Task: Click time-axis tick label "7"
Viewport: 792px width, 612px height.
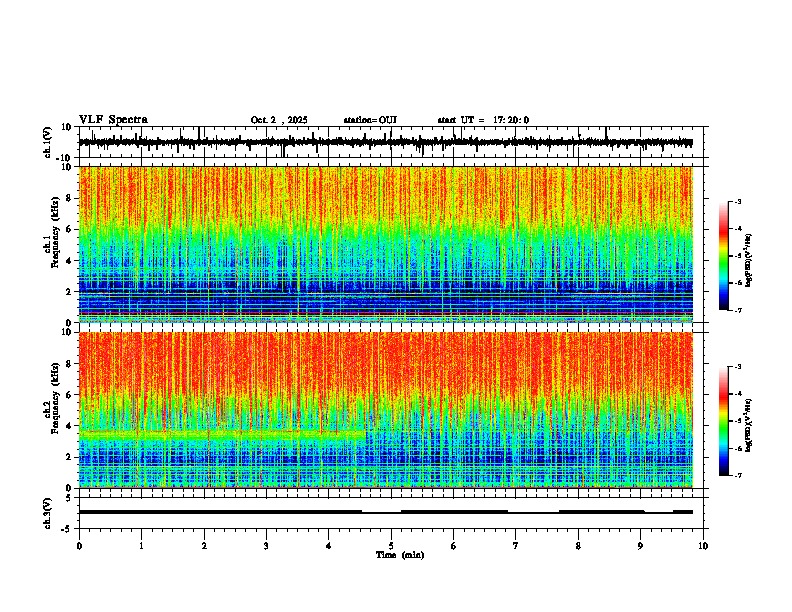Action: [516, 546]
